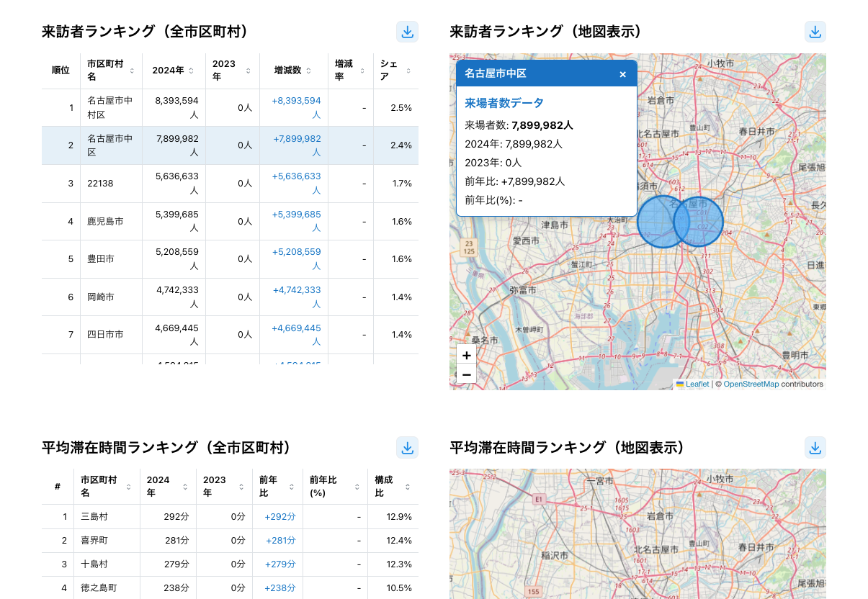This screenshot has height=599, width=868.
Task: Sort visitor table by 市区町村名 column
Action: pos(132,71)
